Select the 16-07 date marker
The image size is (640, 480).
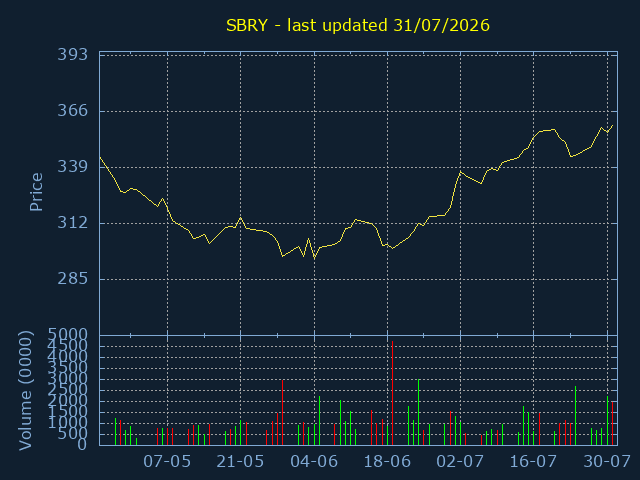click(x=533, y=462)
